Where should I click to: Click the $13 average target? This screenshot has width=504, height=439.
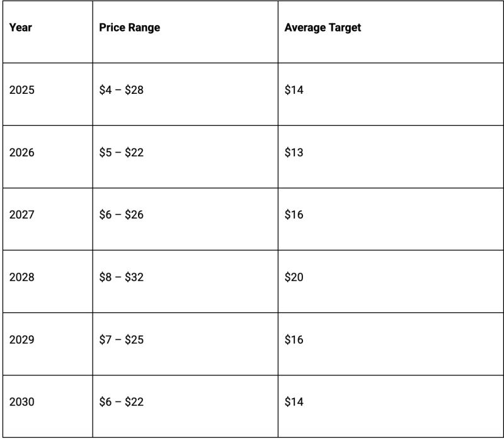click(294, 152)
